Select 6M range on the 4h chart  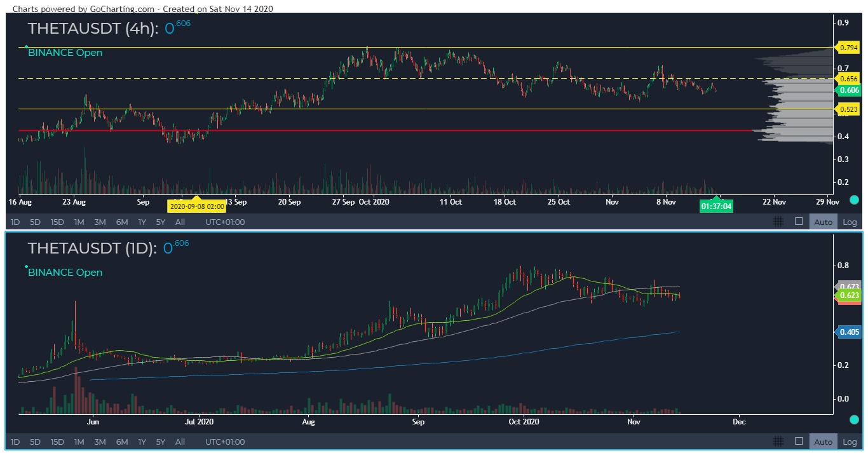[121, 222]
